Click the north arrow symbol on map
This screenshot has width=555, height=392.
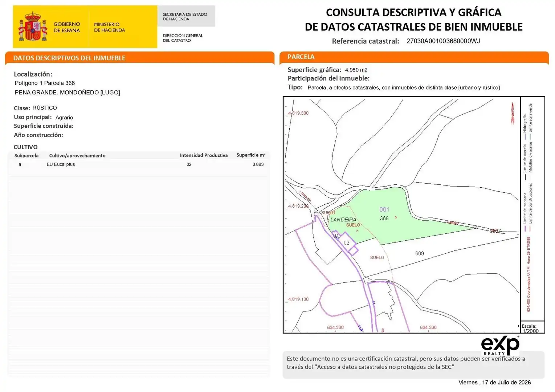(513, 113)
